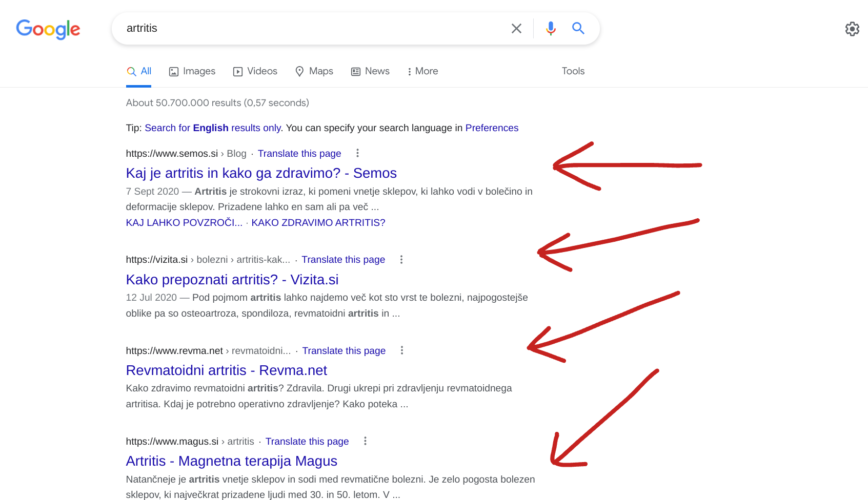868x500 pixels.
Task: Open Kaj je artritis in kako ga zdravimo result
Action: [x=261, y=173]
